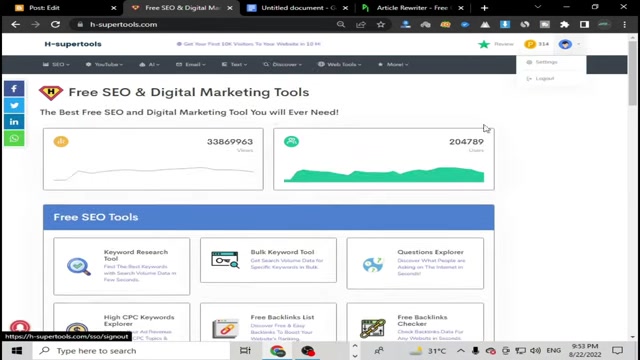Click the Free Backlinks Checker chain icon
Image resolution: width=640 pixels, height=360 pixels.
point(373,328)
